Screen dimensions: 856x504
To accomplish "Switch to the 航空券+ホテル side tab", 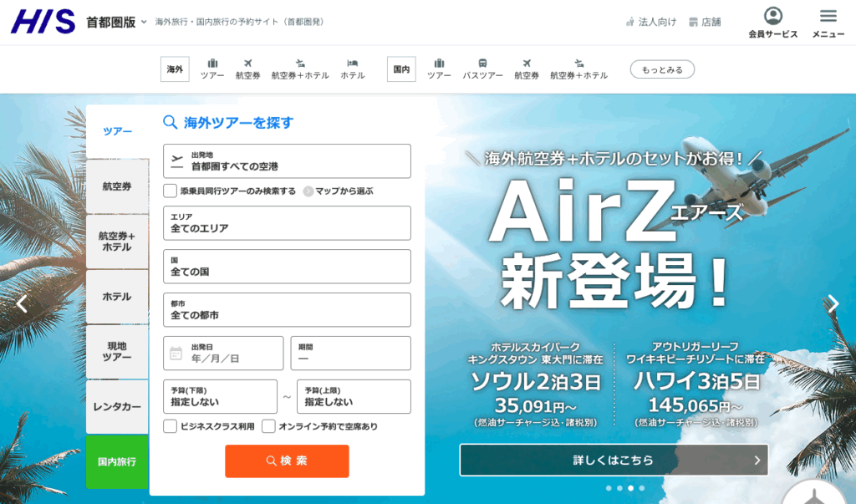I will (x=117, y=242).
